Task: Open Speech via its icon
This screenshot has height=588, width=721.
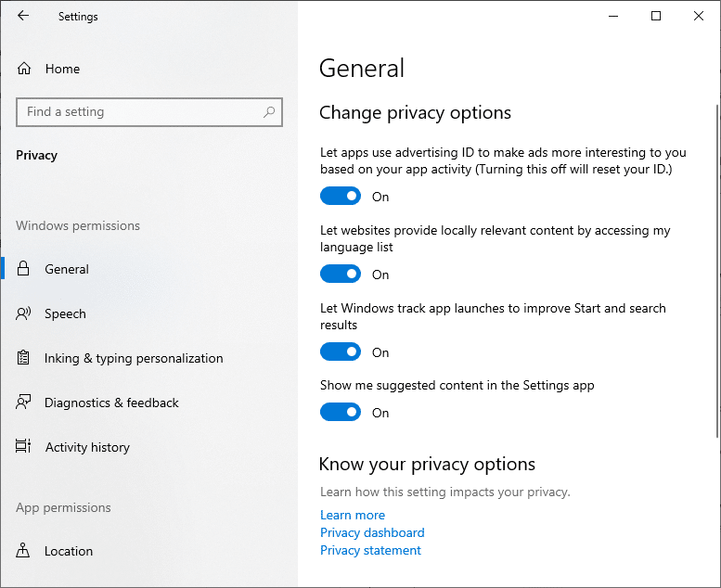Action: (24, 313)
